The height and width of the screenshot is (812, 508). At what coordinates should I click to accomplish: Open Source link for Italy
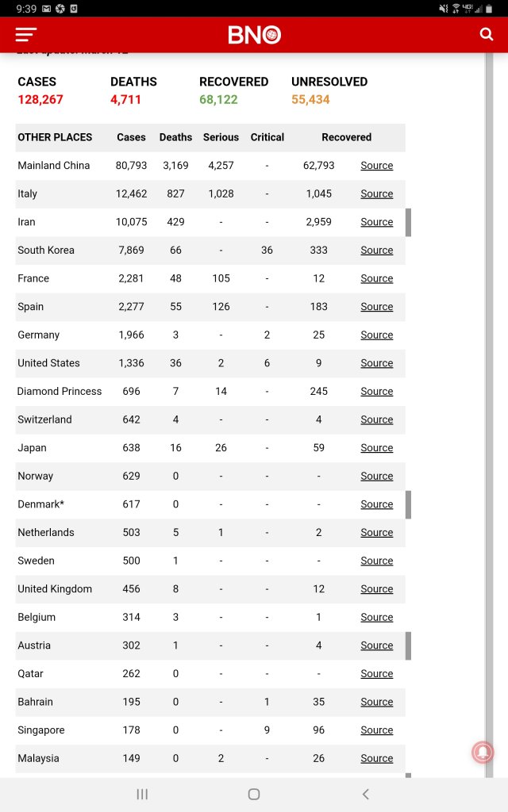(376, 193)
